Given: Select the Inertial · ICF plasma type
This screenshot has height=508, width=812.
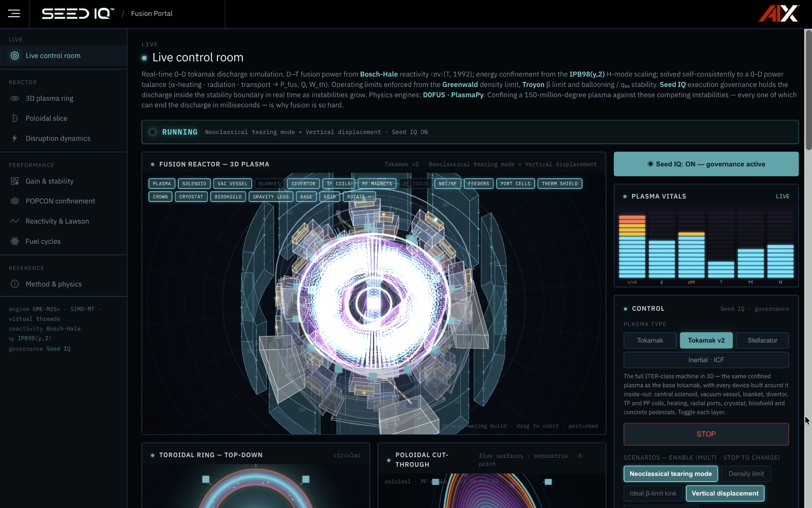Looking at the screenshot, I should [706, 360].
